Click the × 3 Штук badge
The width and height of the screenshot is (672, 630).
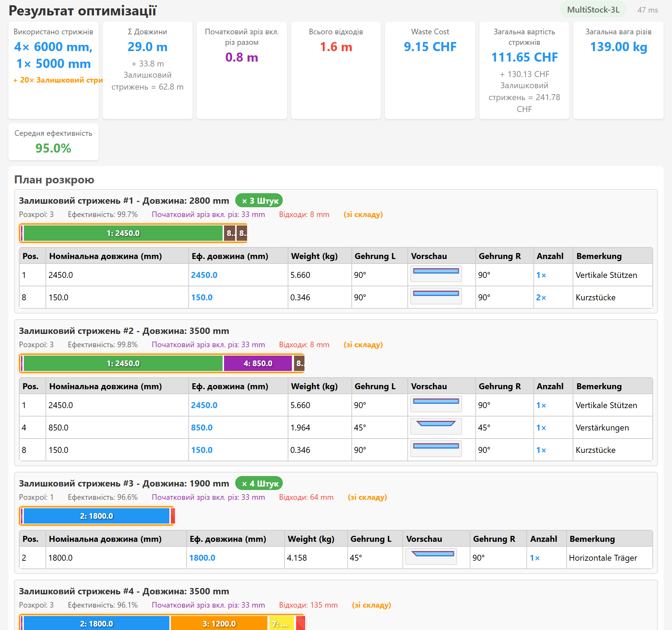pyautogui.click(x=259, y=201)
